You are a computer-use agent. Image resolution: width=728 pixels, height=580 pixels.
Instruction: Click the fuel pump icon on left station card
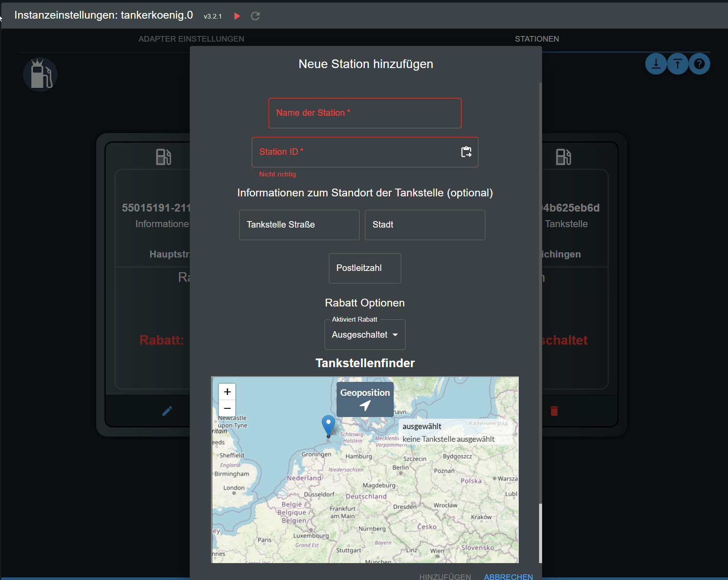pos(164,157)
